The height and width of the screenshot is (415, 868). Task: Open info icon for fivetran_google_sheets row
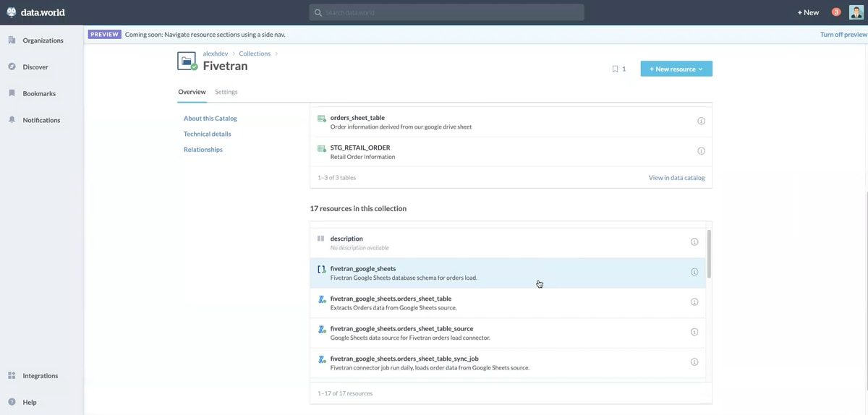point(694,272)
